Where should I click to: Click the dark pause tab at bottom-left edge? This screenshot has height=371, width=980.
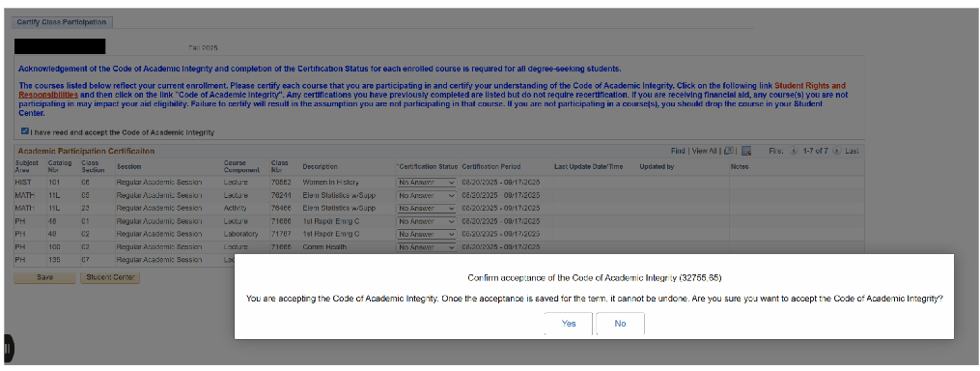8,348
